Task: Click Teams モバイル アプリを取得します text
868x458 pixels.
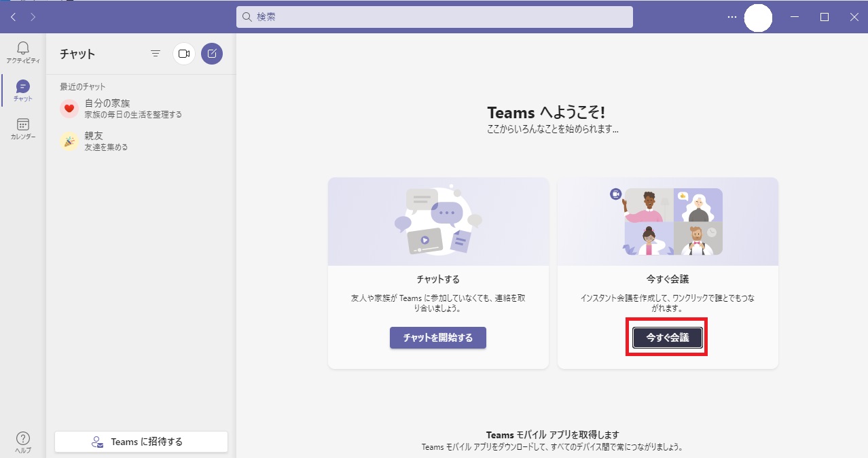Action: click(553, 435)
